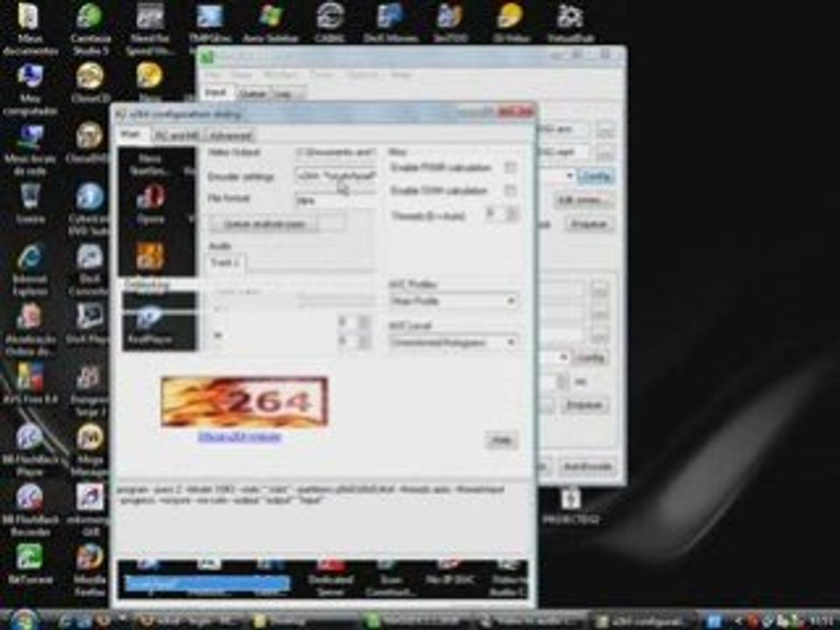Open the CyberLink DVD Suite icon

coord(89,209)
